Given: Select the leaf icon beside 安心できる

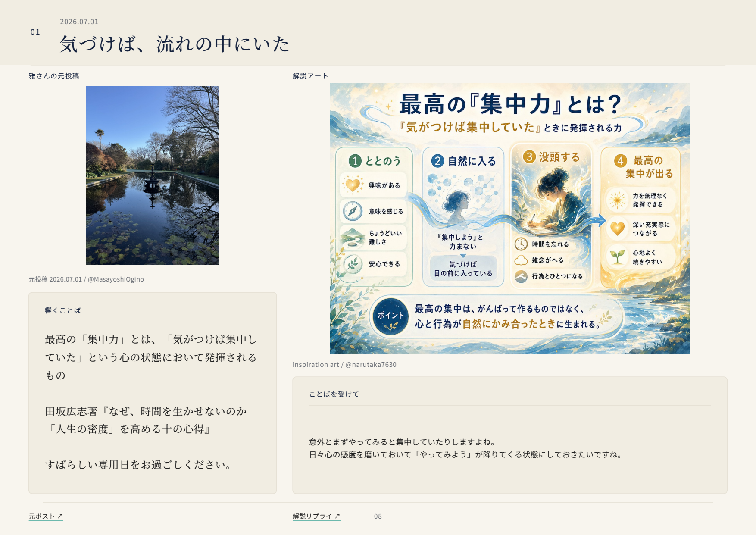Looking at the screenshot, I should (x=353, y=264).
